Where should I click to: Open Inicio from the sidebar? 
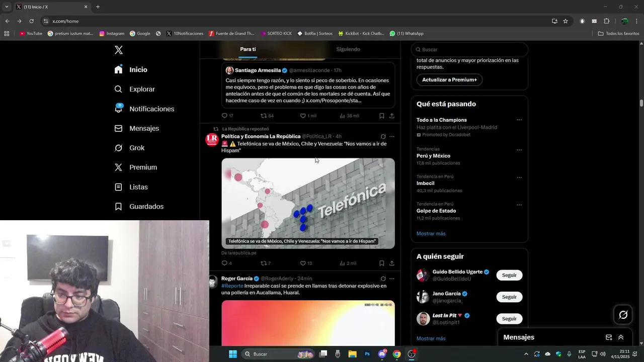pyautogui.click(x=131, y=70)
